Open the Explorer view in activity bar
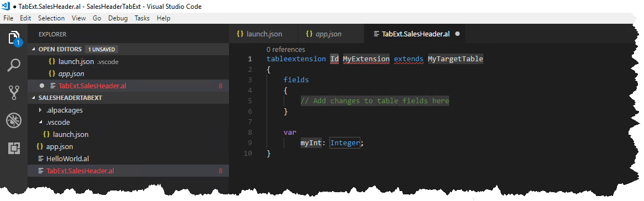The width and height of the screenshot is (644, 201). point(14,38)
